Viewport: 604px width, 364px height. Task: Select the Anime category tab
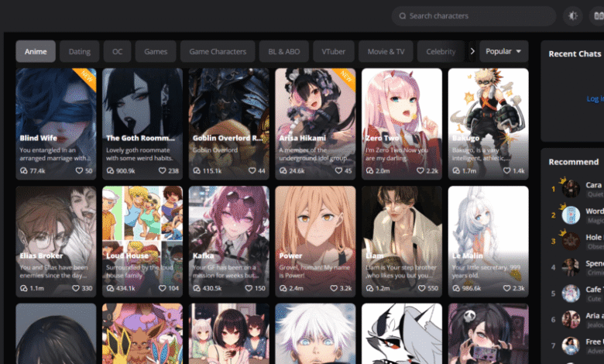36,52
